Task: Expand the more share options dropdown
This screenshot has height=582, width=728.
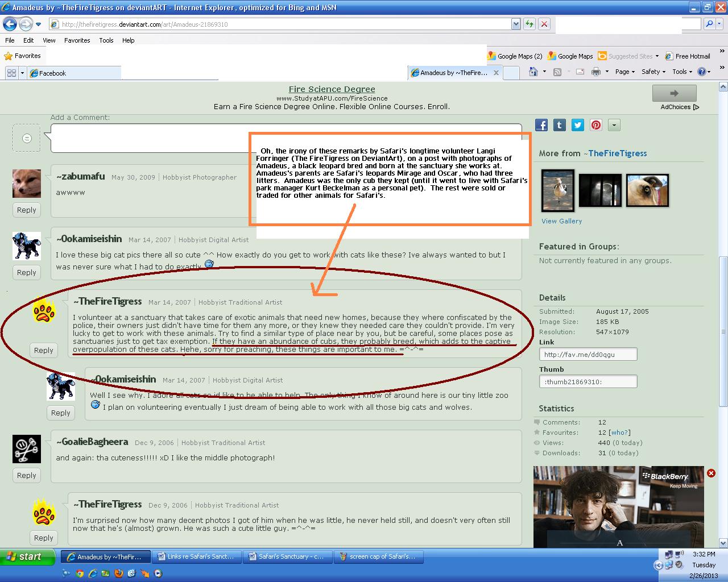Action: (x=614, y=125)
